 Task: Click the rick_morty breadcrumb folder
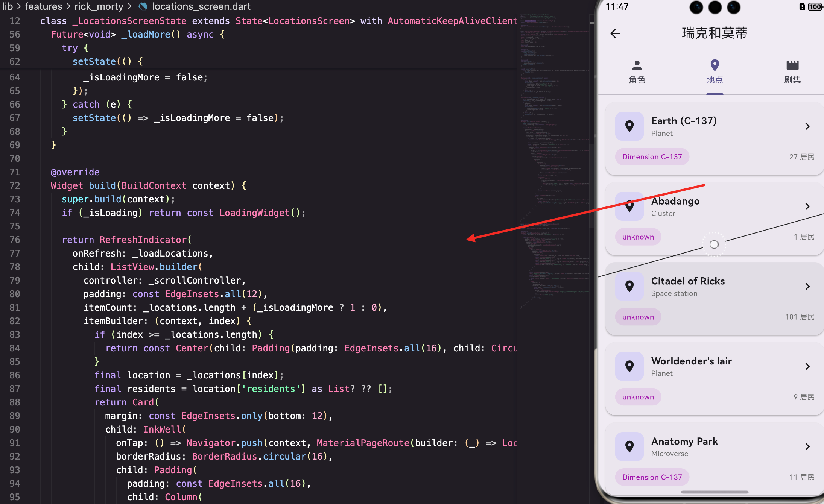tap(99, 6)
